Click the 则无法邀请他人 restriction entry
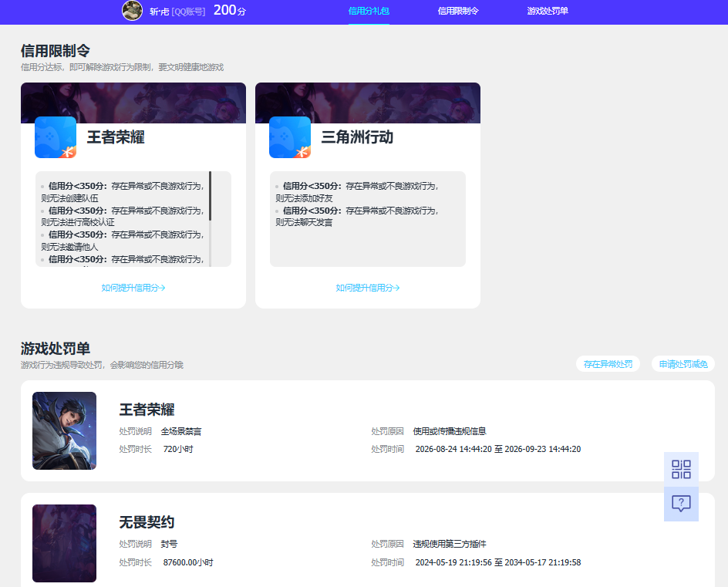Screen dimensions: 728x587 [69, 247]
